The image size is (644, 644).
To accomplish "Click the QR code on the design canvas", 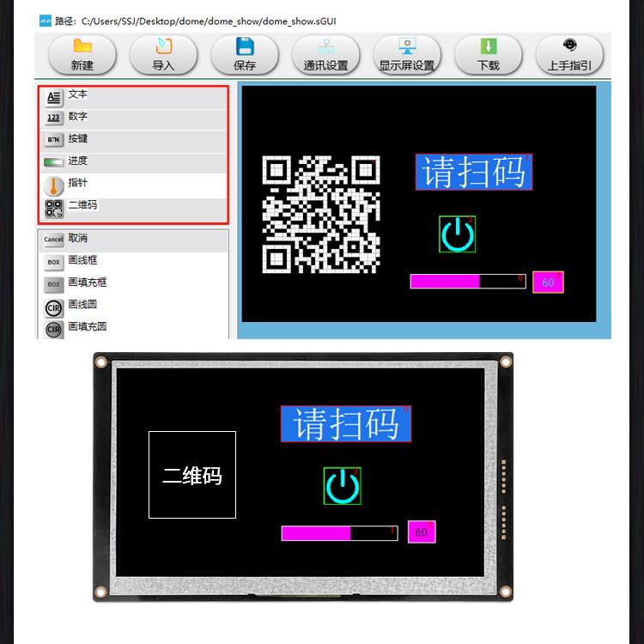I will pyautogui.click(x=321, y=215).
